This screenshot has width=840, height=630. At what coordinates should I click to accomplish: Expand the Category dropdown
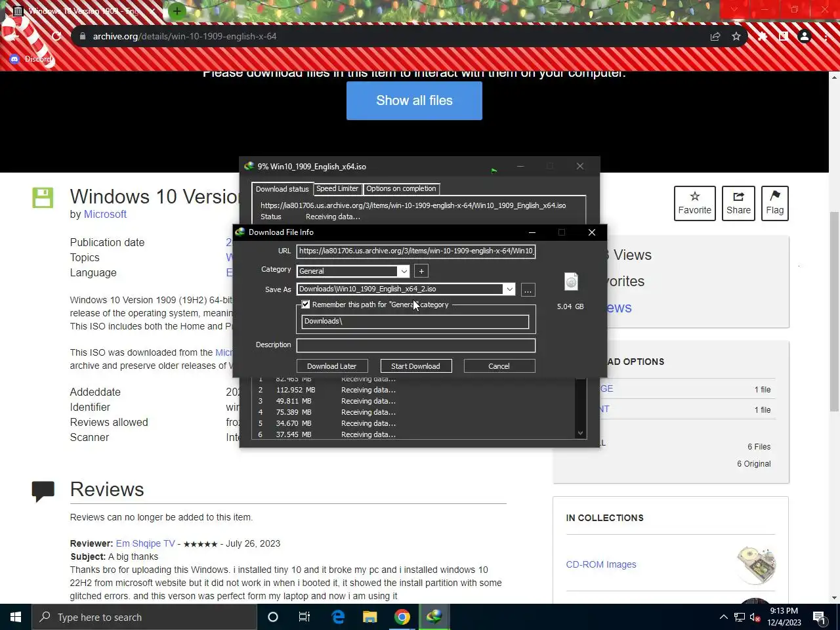pos(404,271)
